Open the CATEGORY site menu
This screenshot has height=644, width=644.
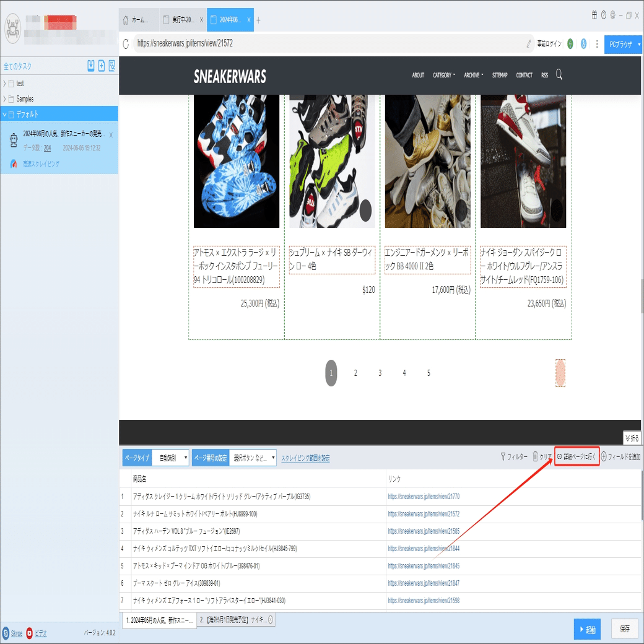[x=444, y=75]
